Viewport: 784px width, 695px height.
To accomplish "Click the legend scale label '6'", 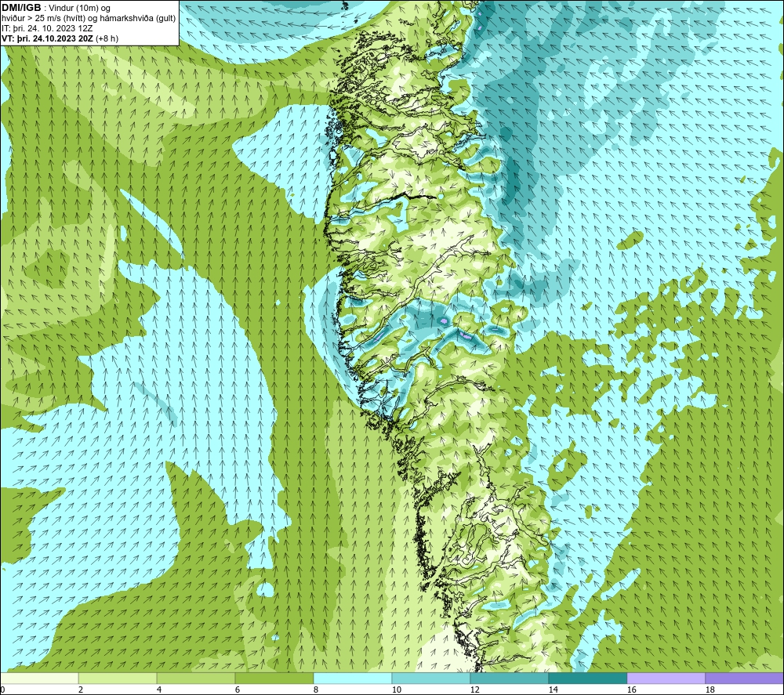I will pyautogui.click(x=238, y=690).
